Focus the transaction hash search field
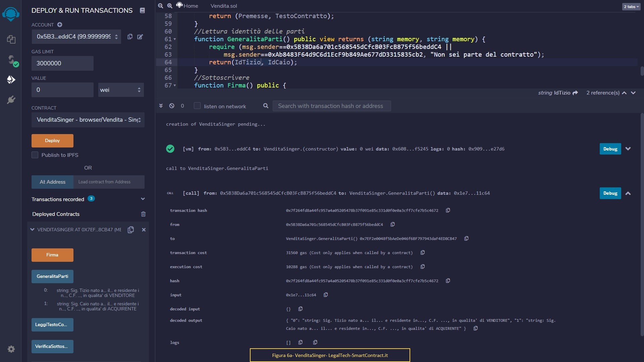Image resolution: width=644 pixels, height=362 pixels. coord(332,106)
